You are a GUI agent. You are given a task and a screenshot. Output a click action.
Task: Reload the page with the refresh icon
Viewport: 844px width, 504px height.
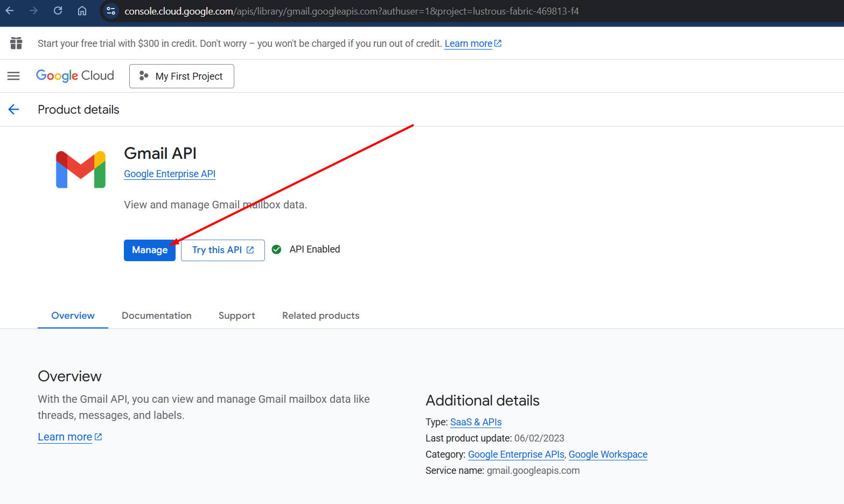pos(58,11)
